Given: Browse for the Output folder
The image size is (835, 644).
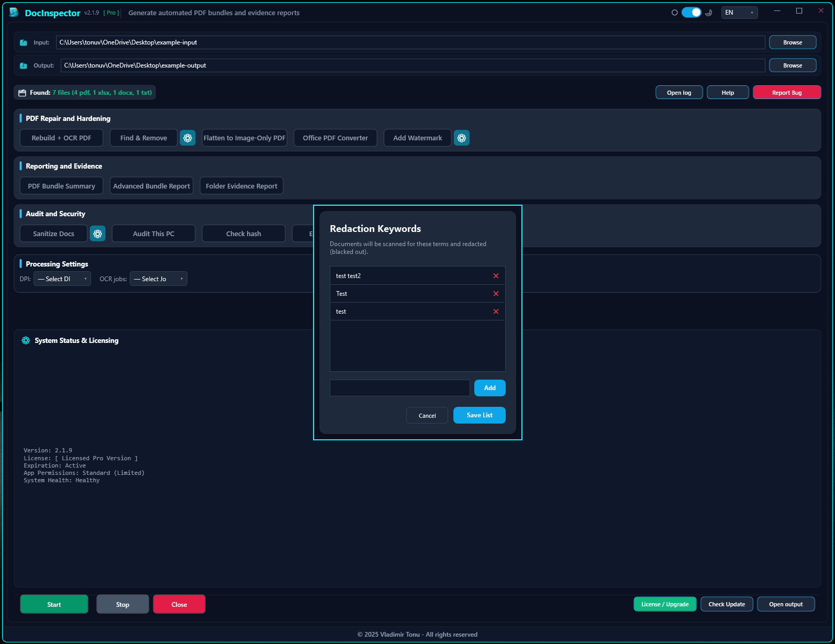Looking at the screenshot, I should coord(793,65).
